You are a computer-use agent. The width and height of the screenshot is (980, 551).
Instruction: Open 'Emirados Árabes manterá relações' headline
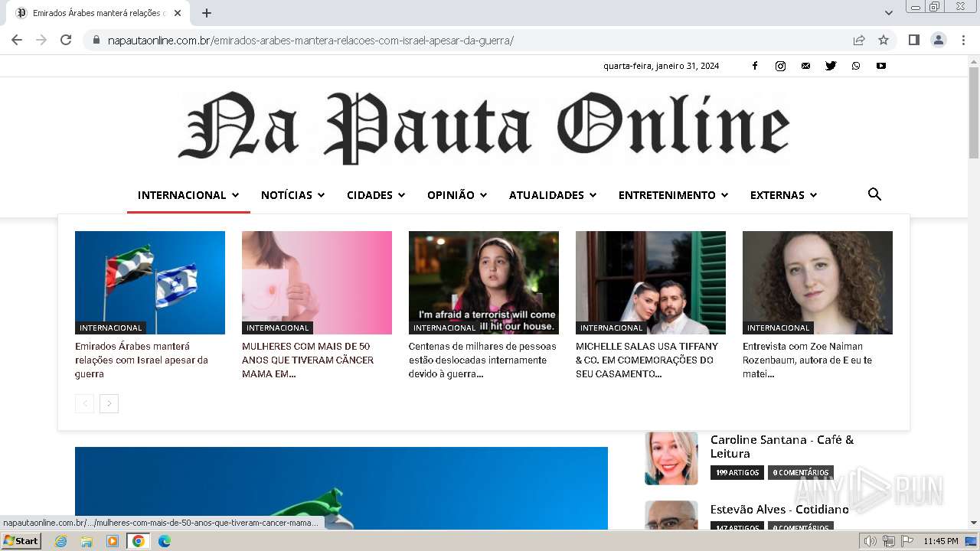click(142, 360)
